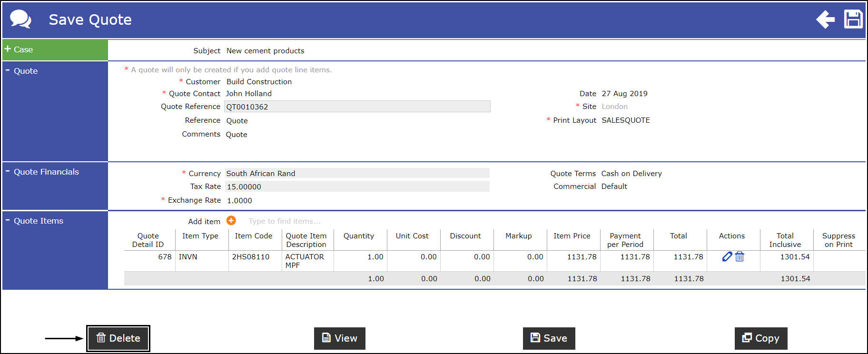The image size is (868, 354).
Task: Click the back arrow icon in header
Action: click(825, 20)
